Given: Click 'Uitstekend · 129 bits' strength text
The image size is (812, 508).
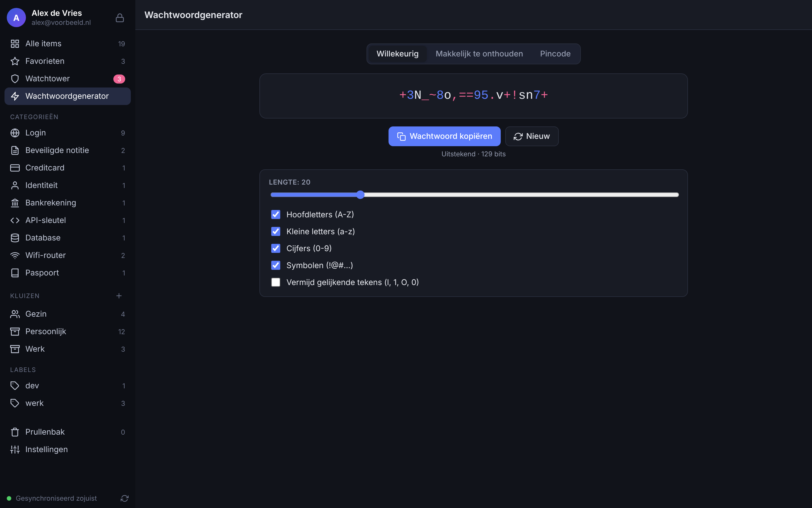Looking at the screenshot, I should [x=473, y=154].
